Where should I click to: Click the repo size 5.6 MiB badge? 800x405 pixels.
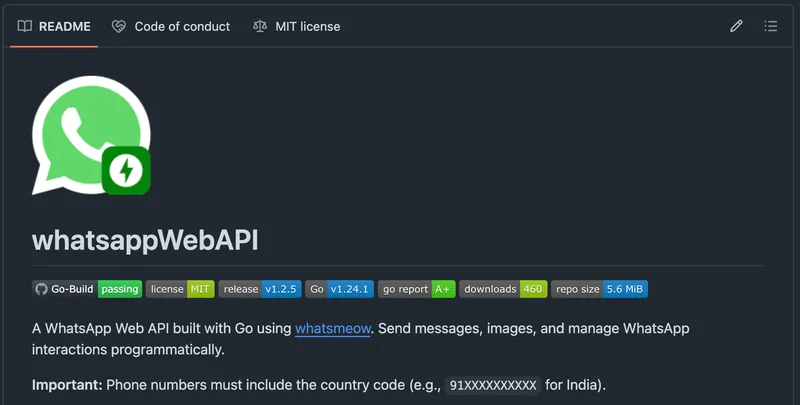[599, 289]
